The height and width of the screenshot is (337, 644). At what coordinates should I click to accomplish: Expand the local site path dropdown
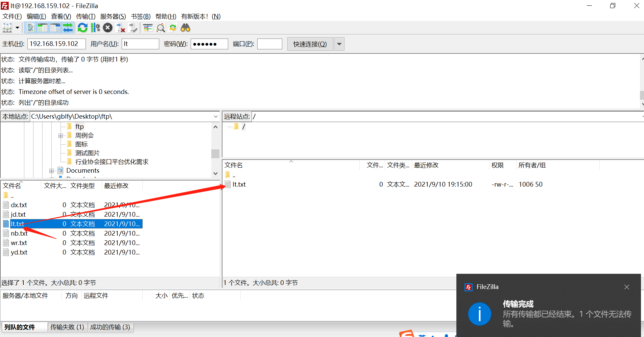[216, 117]
